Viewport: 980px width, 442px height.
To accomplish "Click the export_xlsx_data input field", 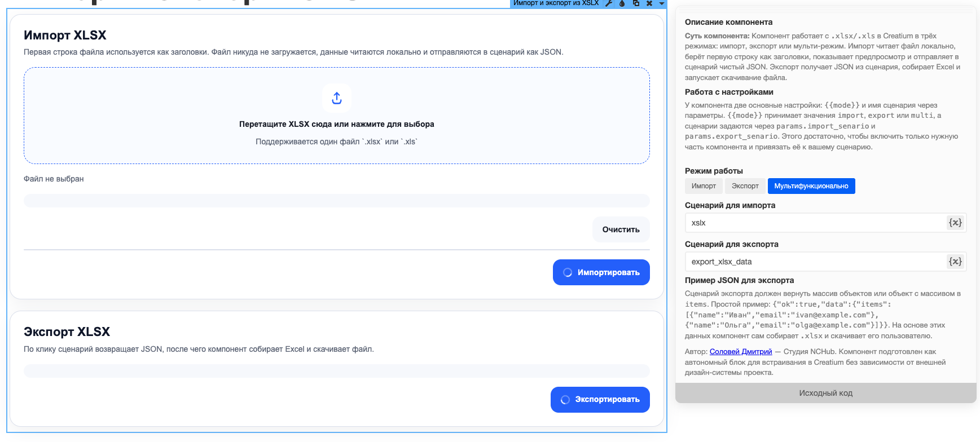I will [815, 262].
